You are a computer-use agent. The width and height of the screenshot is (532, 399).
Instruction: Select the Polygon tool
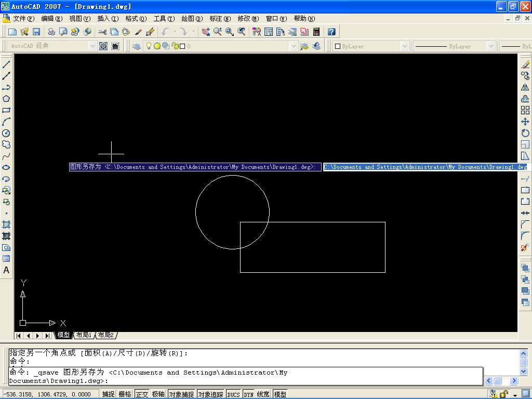click(6, 99)
